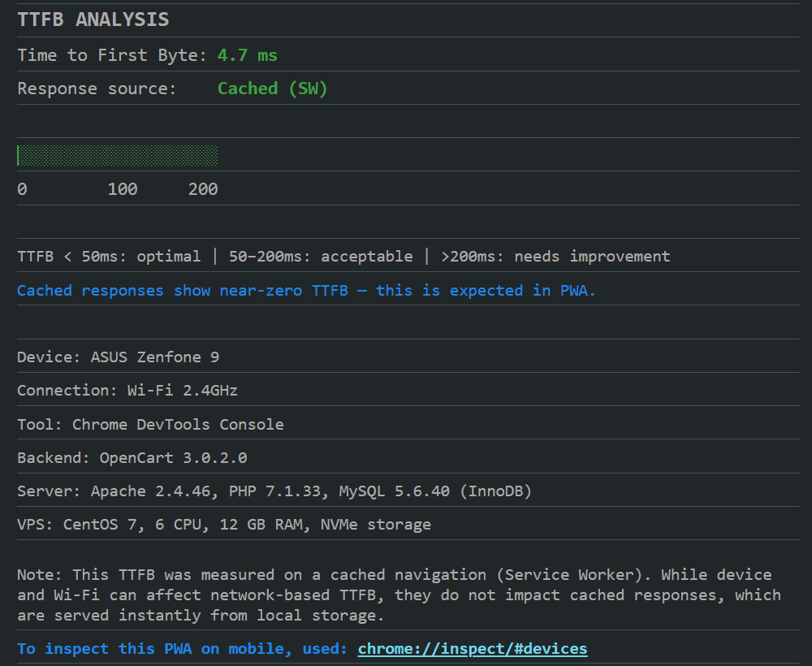Click the dotted TTFB bar chart

point(118,155)
